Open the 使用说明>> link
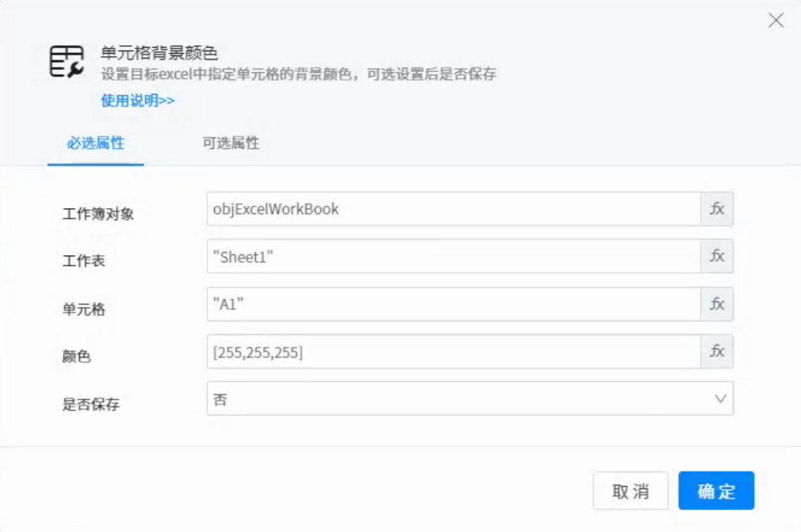801x532 pixels. pyautogui.click(x=138, y=101)
